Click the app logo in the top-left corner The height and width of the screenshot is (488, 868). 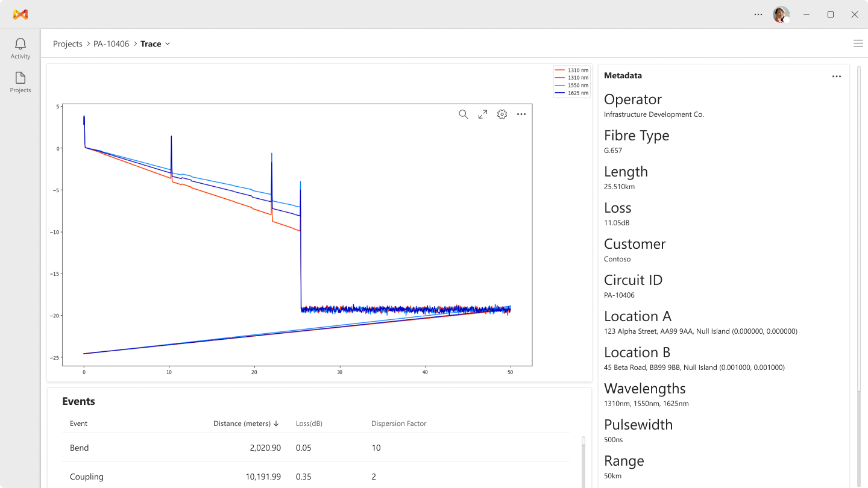click(x=20, y=14)
